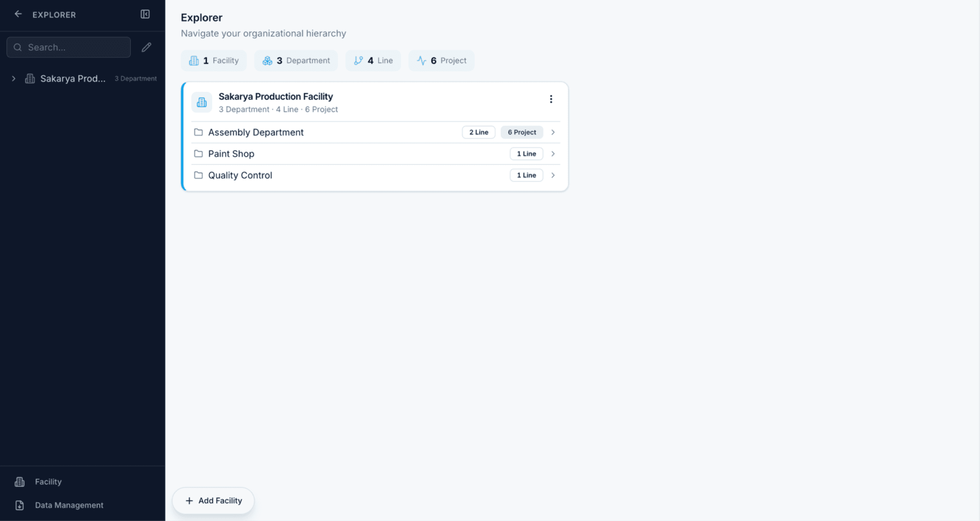The image size is (980, 521).
Task: Click the search magnifier icon
Action: coord(18,47)
